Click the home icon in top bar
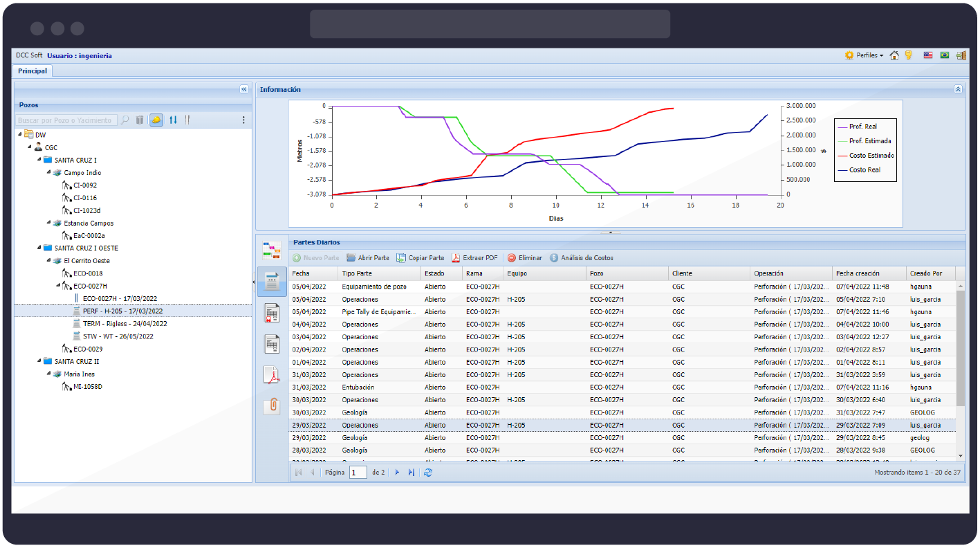This screenshot has width=980, height=548. click(894, 55)
